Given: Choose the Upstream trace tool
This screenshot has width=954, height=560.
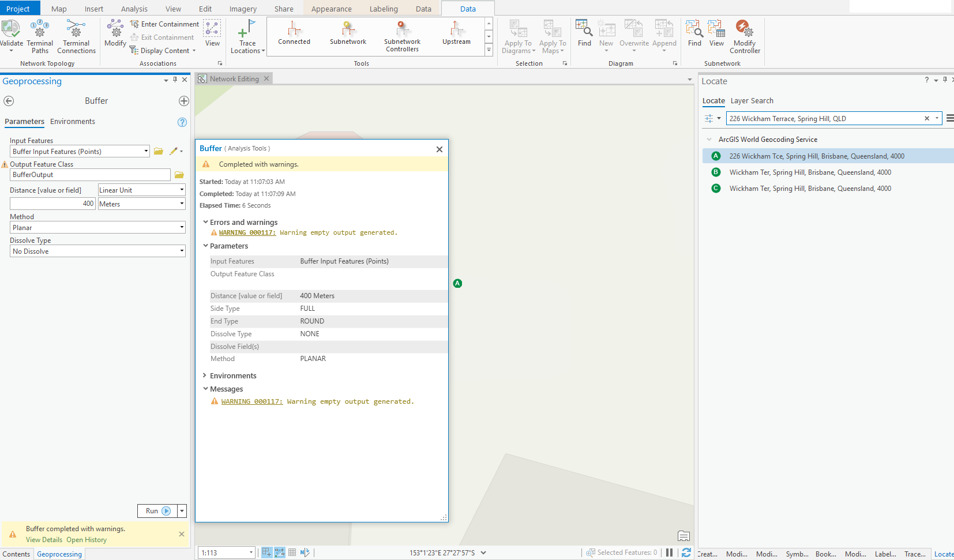Looking at the screenshot, I should tap(456, 33).
